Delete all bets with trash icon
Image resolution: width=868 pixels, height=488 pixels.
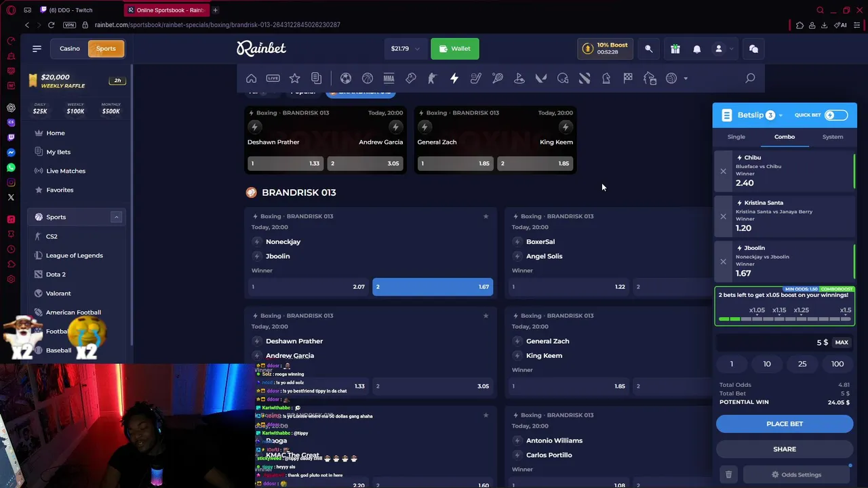[x=728, y=474]
